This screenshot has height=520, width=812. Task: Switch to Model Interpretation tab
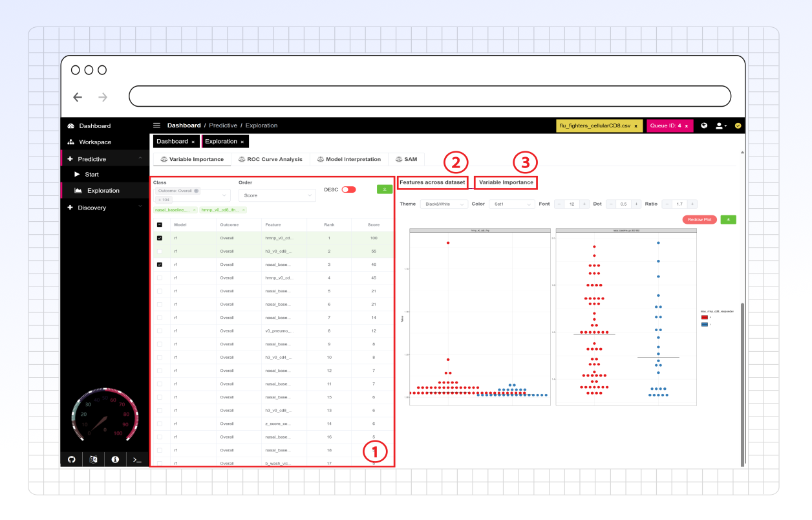pos(349,159)
